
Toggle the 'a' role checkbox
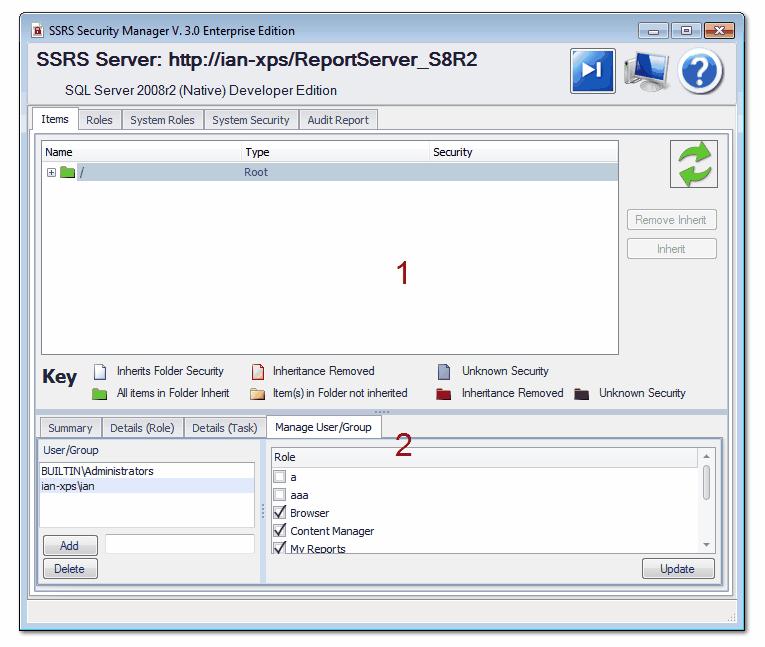pyautogui.click(x=280, y=477)
